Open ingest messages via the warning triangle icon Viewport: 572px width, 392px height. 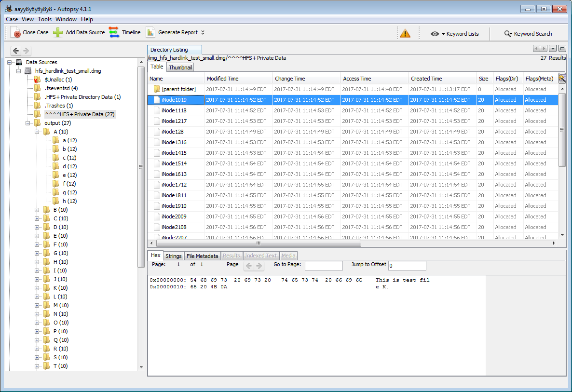tap(405, 32)
